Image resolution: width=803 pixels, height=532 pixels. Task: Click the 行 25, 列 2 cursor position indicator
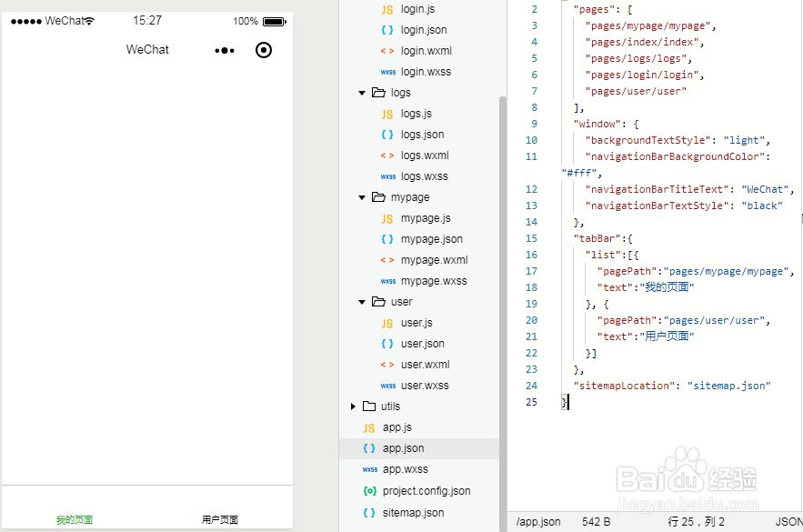696,522
